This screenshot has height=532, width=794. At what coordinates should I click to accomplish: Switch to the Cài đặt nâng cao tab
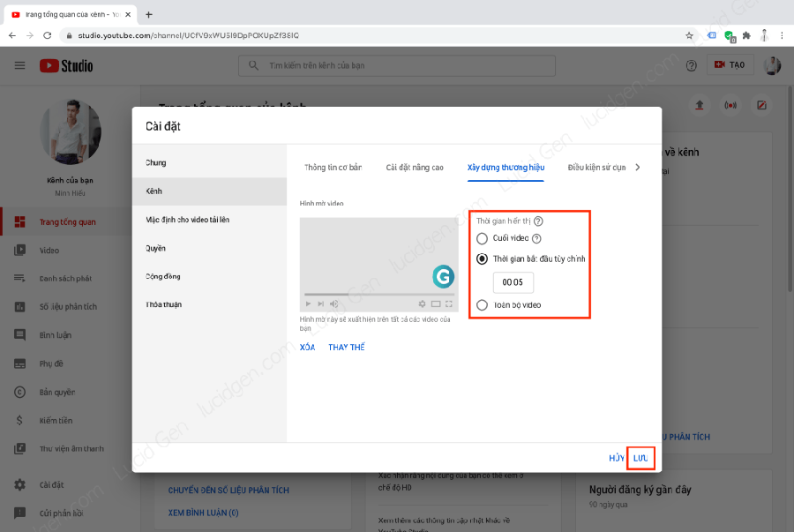pyautogui.click(x=415, y=168)
